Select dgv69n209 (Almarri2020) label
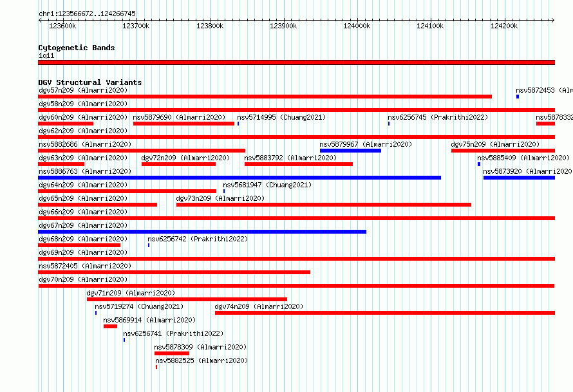 pos(83,252)
